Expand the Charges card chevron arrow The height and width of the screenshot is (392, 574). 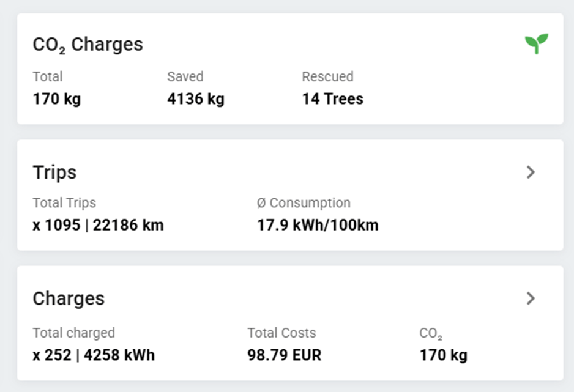531,298
